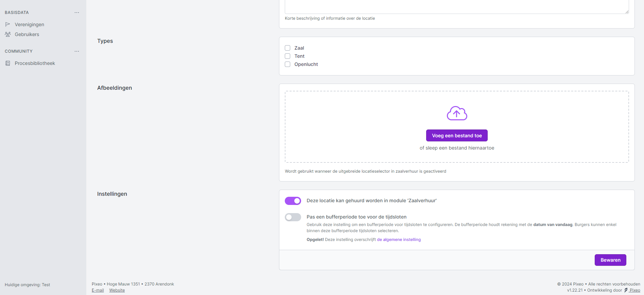This screenshot has width=644, height=295.
Task: Follow the 'de algemene instelling' link
Action: [x=399, y=240]
